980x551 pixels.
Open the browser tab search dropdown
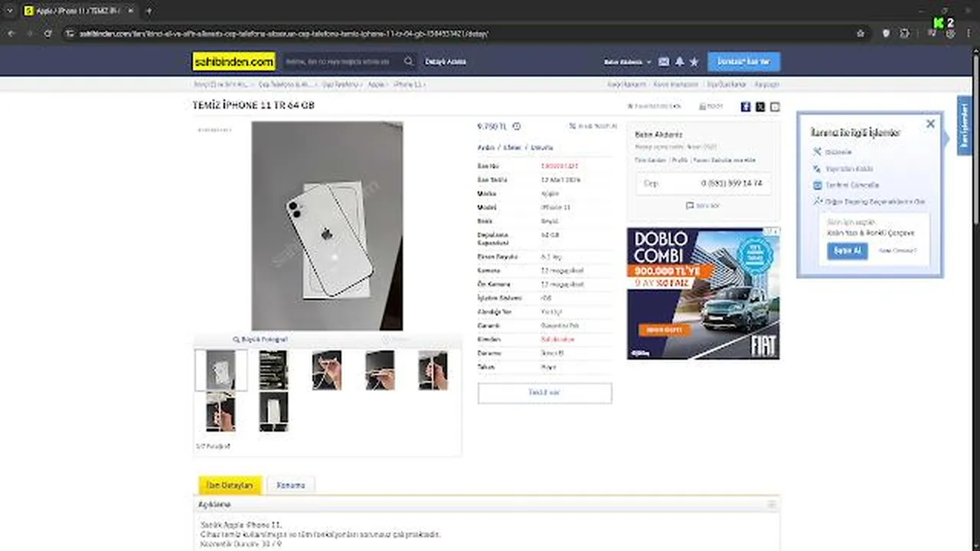9,11
